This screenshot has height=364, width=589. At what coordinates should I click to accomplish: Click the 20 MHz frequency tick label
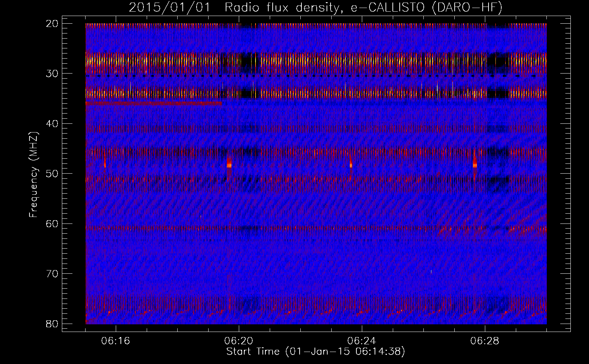pos(52,24)
